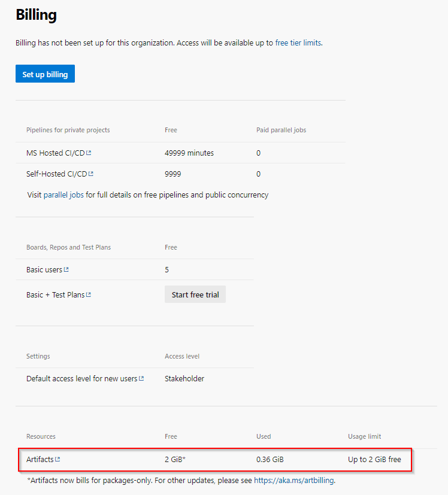Click the 0.36 GiB used value for Artifacts

click(x=270, y=460)
